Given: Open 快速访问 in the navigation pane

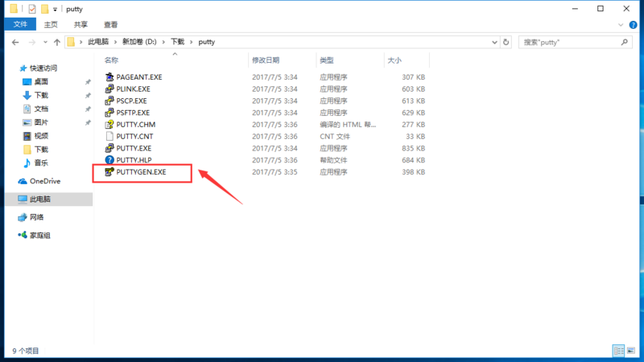Looking at the screenshot, I should pos(43,68).
